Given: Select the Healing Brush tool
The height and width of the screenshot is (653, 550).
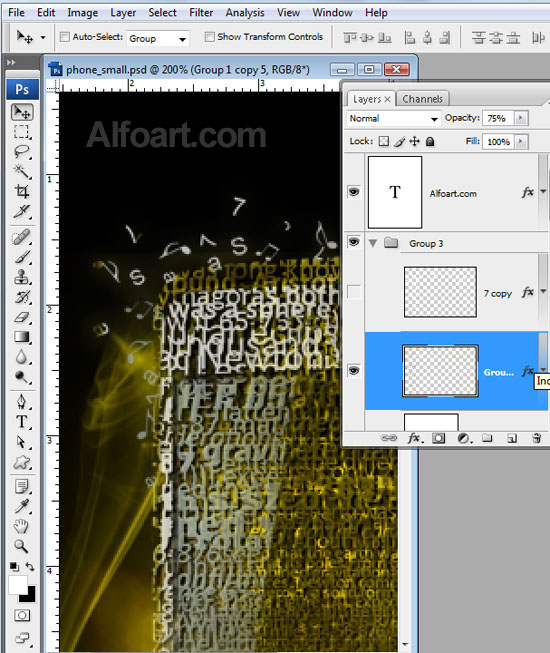Looking at the screenshot, I should pos(21,237).
